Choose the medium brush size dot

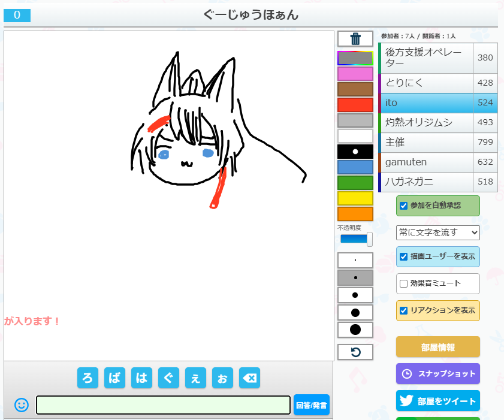355,295
